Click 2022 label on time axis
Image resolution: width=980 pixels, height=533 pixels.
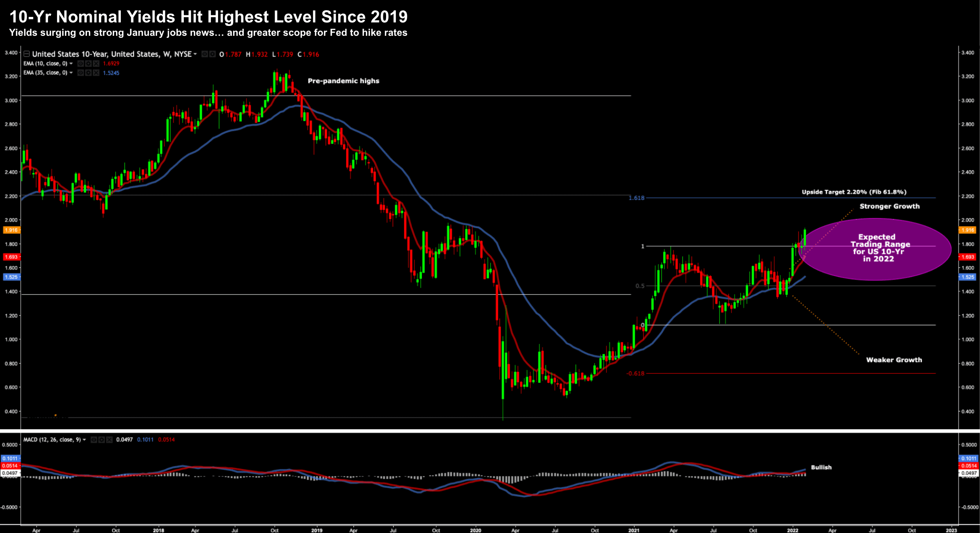792,530
